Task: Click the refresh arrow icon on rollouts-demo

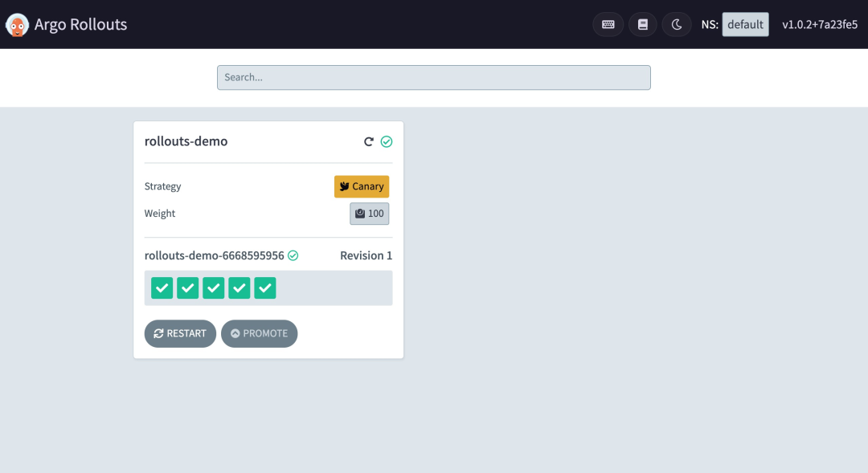Action: tap(369, 141)
